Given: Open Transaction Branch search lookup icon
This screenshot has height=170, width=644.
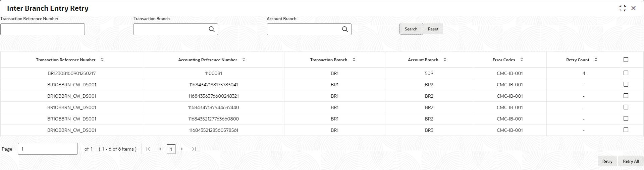Looking at the screenshot, I should 212,29.
